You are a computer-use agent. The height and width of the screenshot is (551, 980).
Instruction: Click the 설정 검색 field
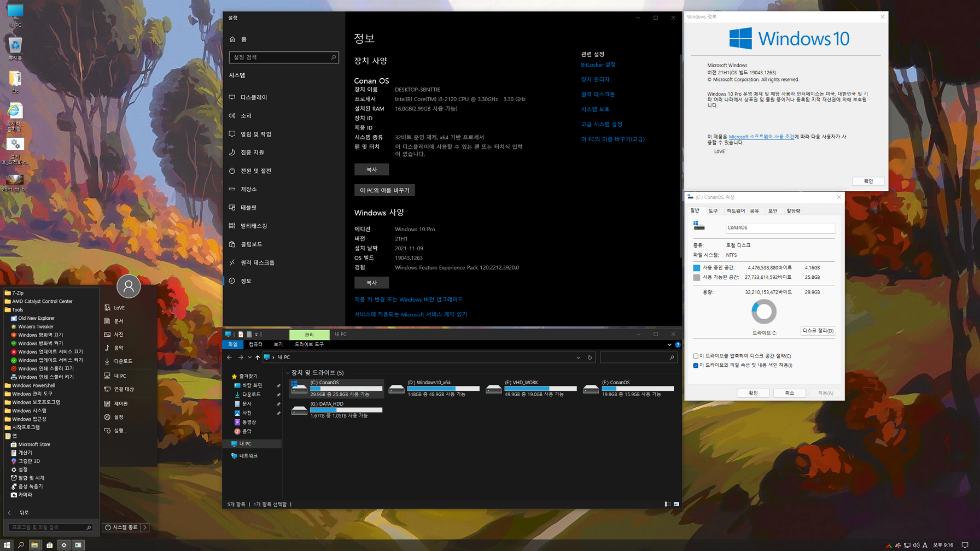pyautogui.click(x=283, y=57)
